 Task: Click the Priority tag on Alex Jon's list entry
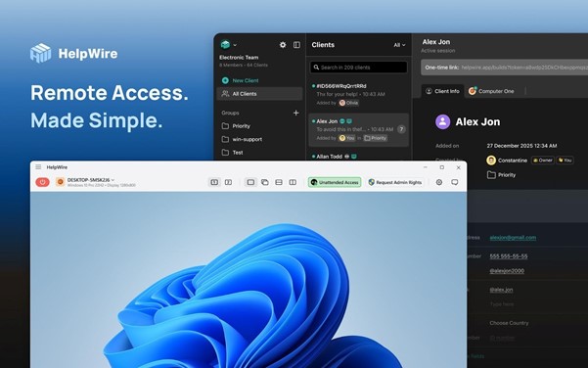[x=376, y=138]
